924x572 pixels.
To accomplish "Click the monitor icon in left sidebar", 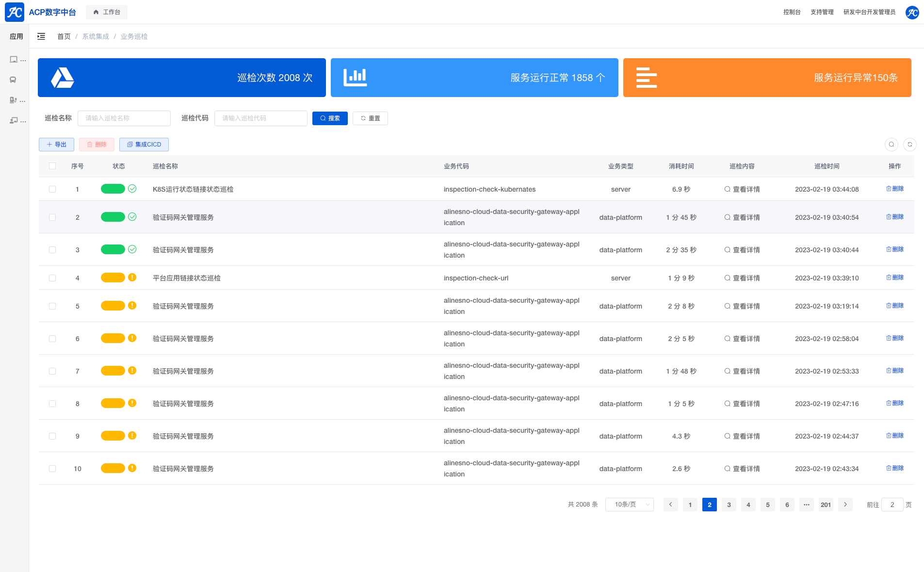I will tap(14, 60).
